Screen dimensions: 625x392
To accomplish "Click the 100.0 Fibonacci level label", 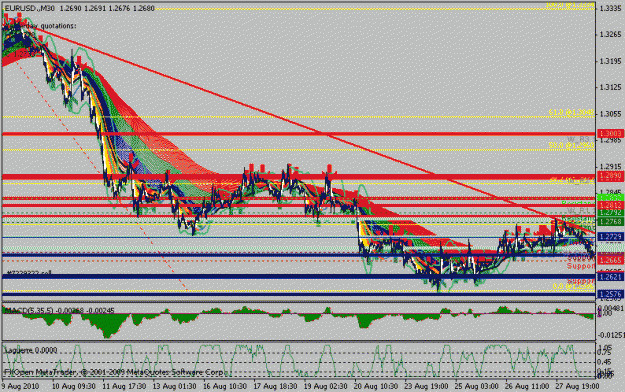I will tap(570, 5).
